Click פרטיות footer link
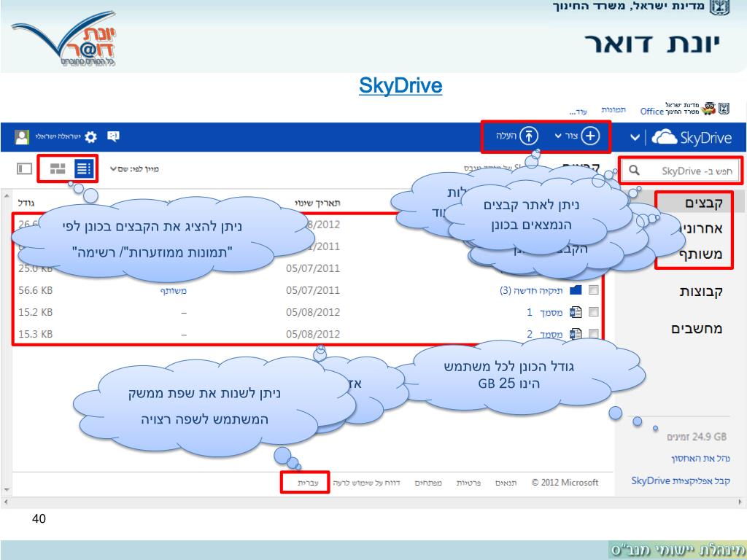This screenshot has width=747, height=560. tap(468, 483)
